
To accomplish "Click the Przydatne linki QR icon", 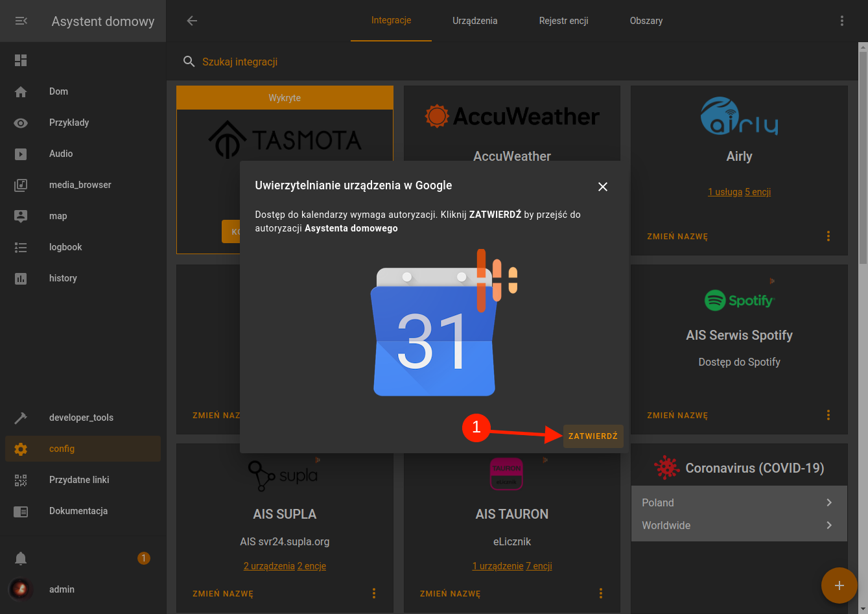I will click(x=21, y=480).
